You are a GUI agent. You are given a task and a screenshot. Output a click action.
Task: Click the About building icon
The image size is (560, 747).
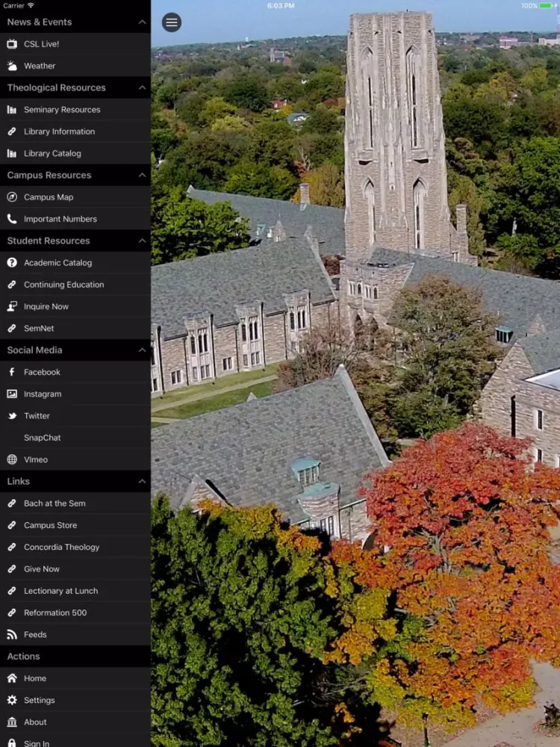point(12,722)
